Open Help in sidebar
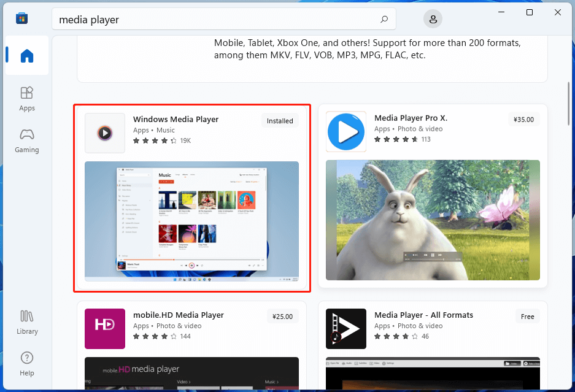Viewport: 575px width, 392px height. point(27,364)
